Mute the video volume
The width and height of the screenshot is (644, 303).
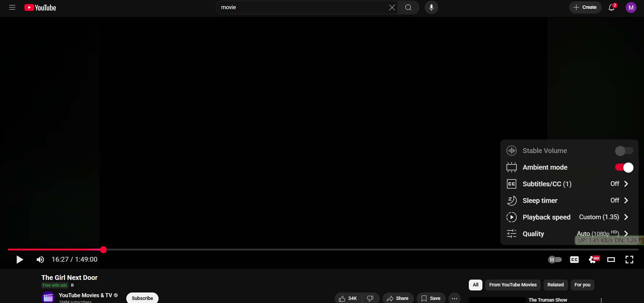click(x=40, y=260)
